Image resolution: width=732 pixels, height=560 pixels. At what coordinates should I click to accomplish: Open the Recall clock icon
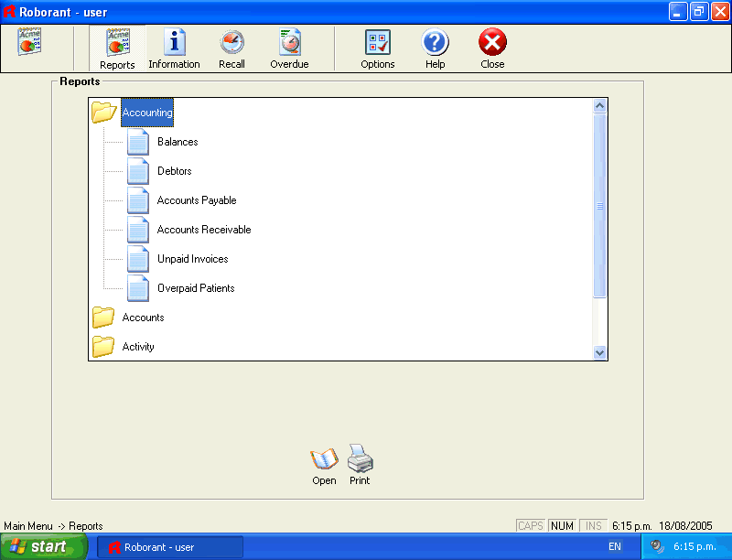click(x=232, y=42)
